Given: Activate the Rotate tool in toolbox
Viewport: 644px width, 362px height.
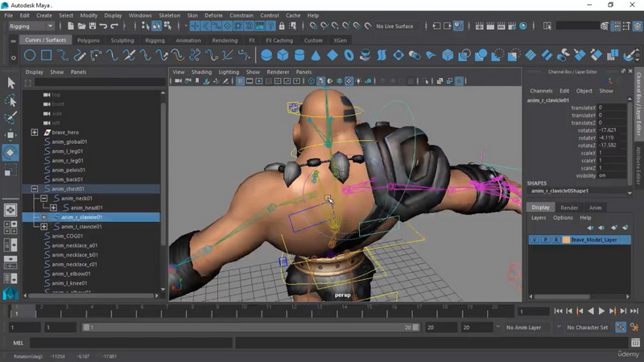Looking at the screenshot, I should coord(10,152).
